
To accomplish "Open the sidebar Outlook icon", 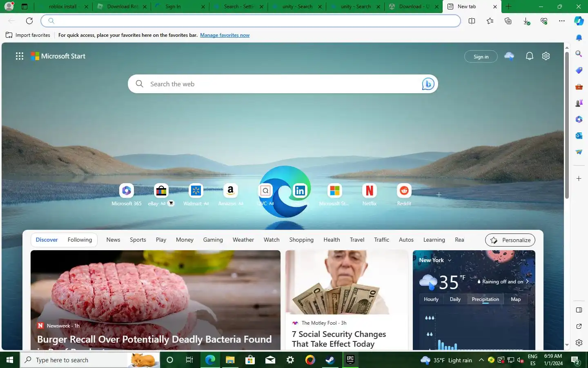I will (579, 136).
